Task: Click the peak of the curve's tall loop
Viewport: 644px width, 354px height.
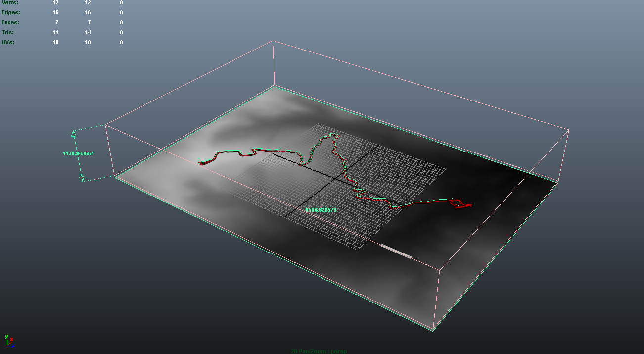Action: coord(330,138)
